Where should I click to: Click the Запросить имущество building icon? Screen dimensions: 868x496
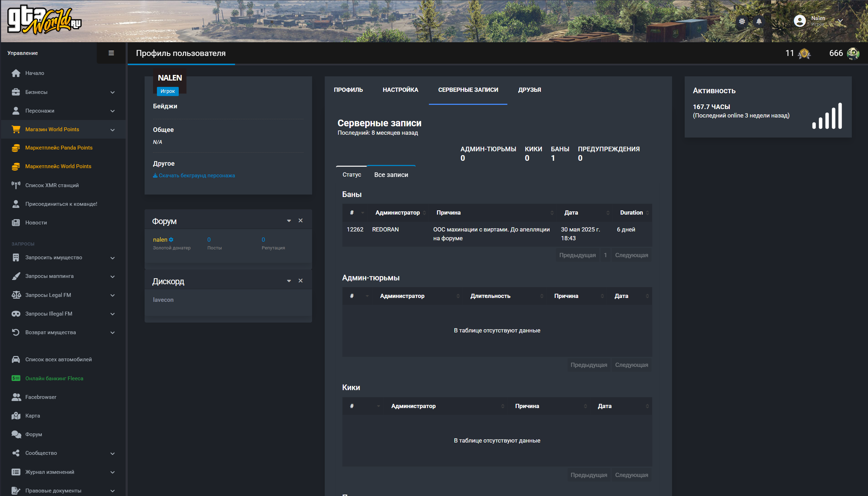(16, 257)
